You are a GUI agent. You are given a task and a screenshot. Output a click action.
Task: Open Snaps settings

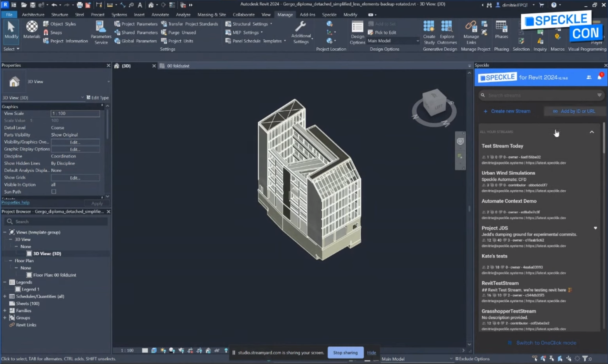pyautogui.click(x=52, y=33)
